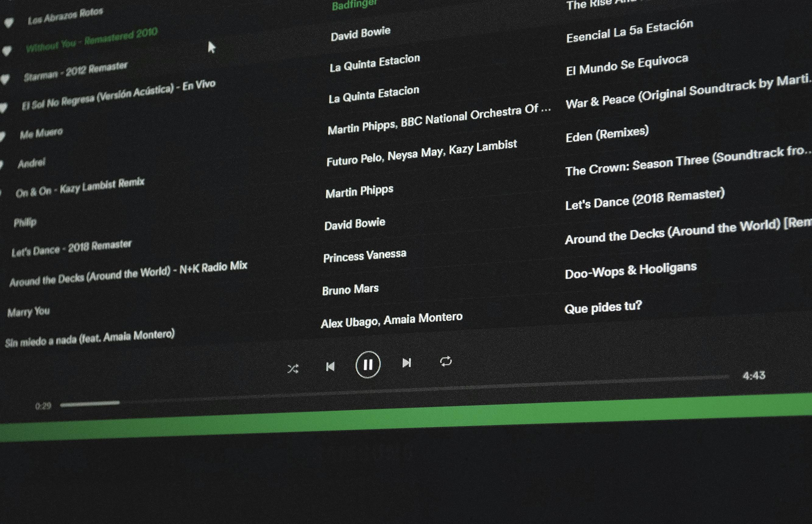Toggle the repeat mode icon
The image size is (812, 524).
pos(446,361)
